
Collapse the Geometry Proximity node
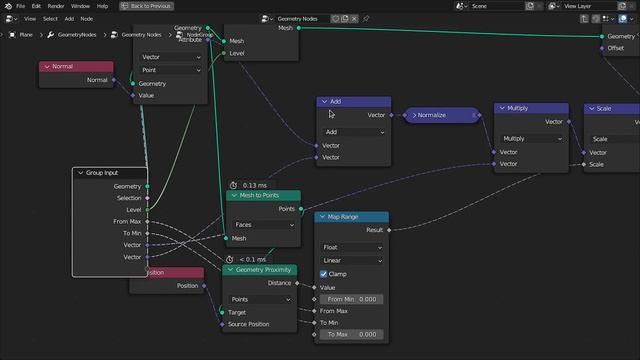[x=230, y=270]
